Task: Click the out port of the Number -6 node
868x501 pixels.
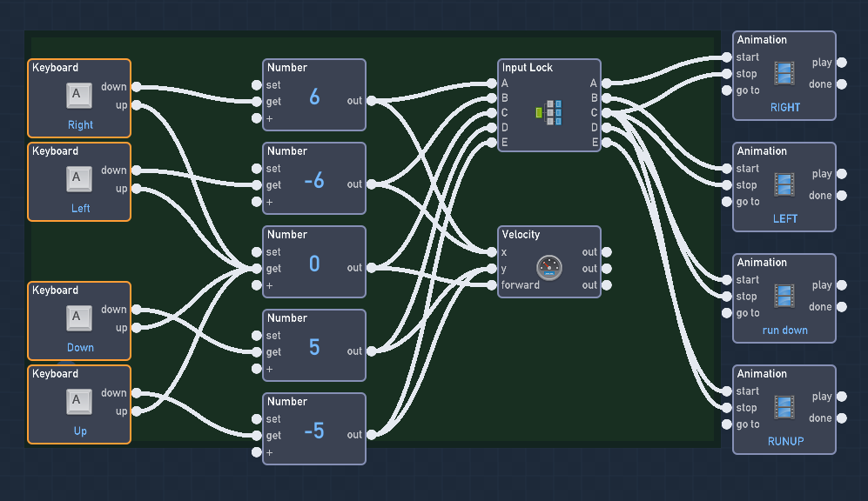Action: click(x=372, y=184)
